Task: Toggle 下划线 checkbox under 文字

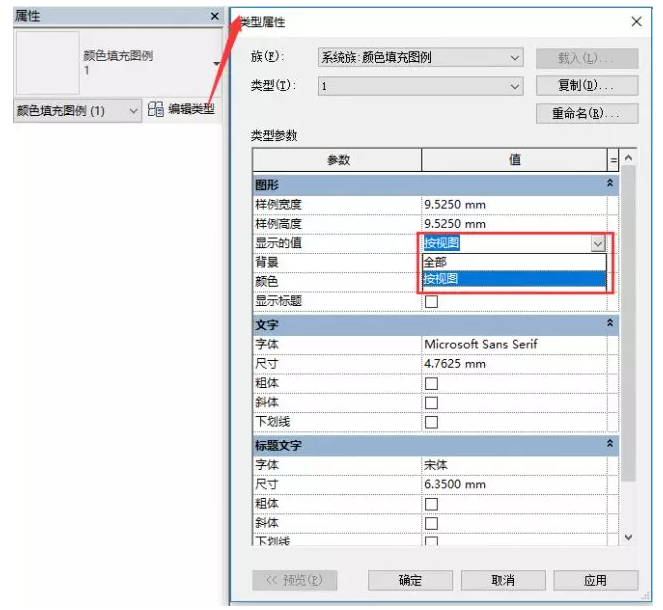Action: coord(432,422)
